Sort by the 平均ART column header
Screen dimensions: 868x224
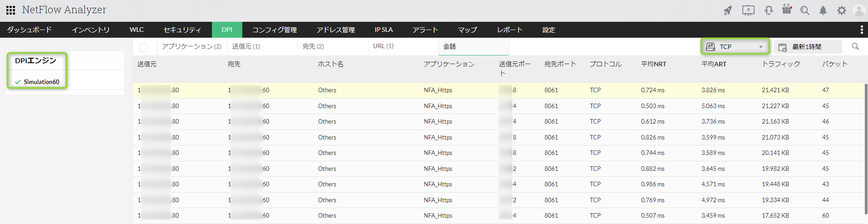pos(714,64)
